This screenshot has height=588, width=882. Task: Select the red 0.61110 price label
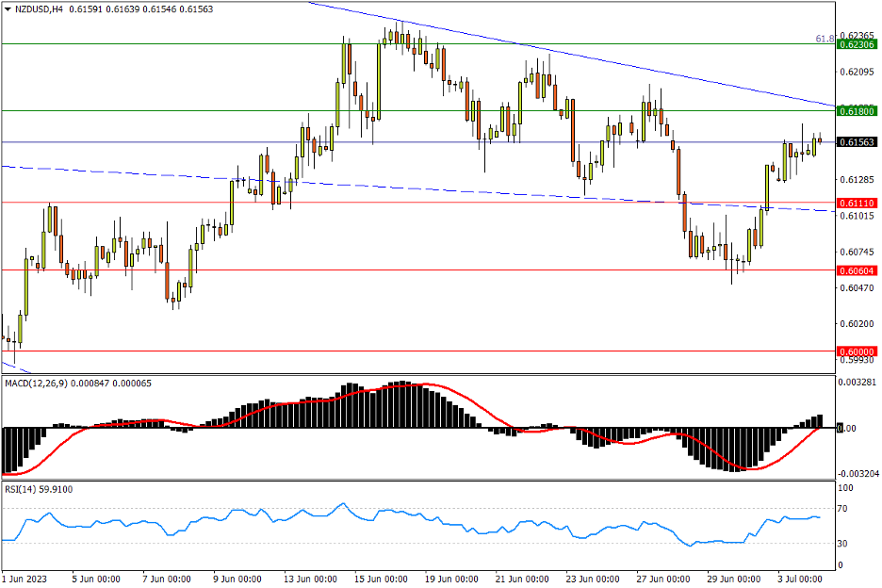pos(857,203)
